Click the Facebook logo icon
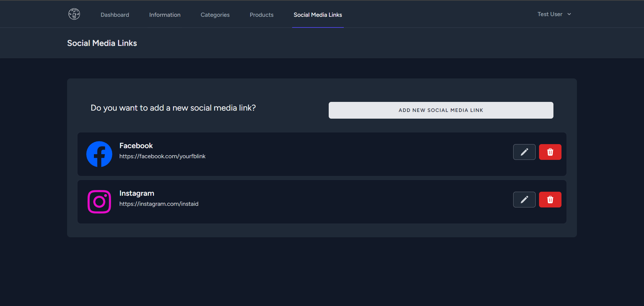This screenshot has height=306, width=644. click(x=99, y=154)
